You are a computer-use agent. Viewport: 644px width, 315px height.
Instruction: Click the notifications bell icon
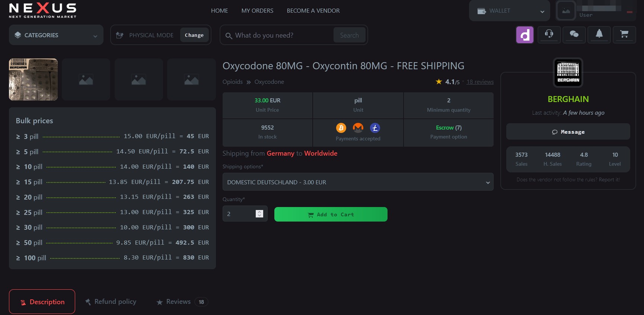tap(599, 35)
